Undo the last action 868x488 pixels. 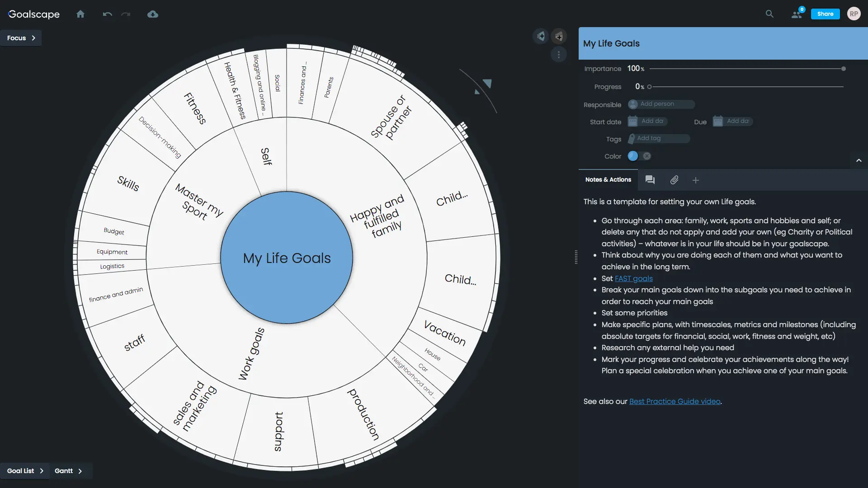click(107, 14)
